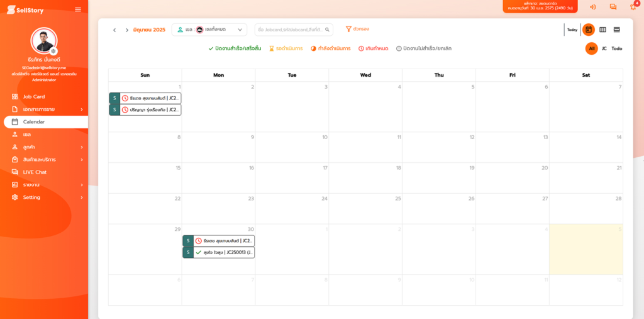Filter by กำลังดำเนินการ status
This screenshot has width=644, height=319.
(331, 48)
